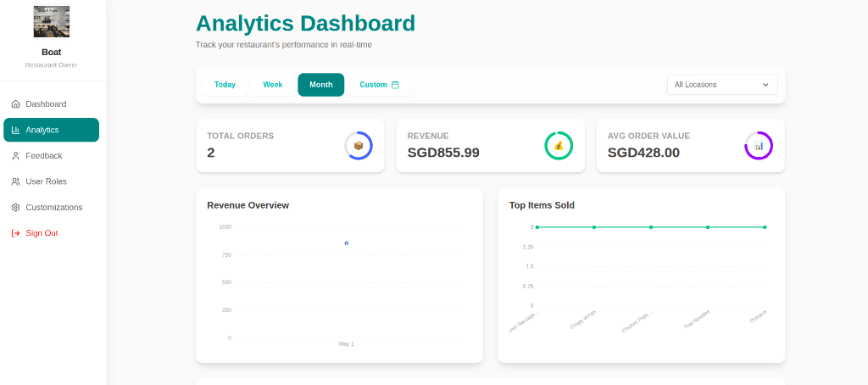
Task: Click the 'Revenue Overview' chart title
Action: (x=248, y=205)
